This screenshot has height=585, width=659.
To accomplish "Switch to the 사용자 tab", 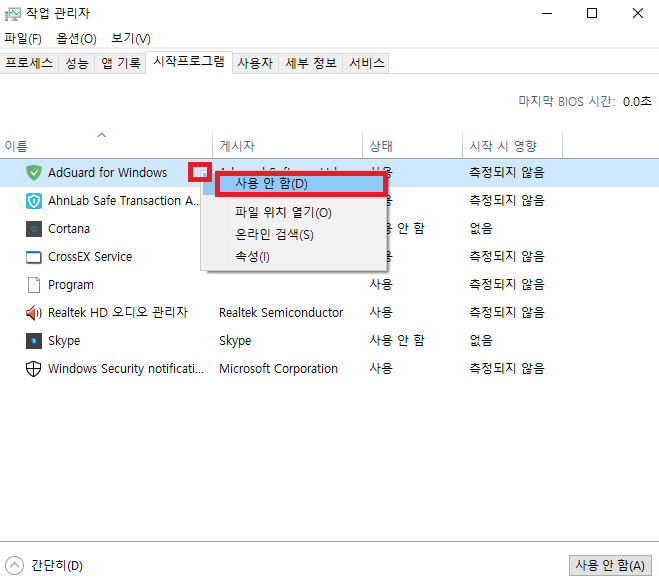I will (x=255, y=63).
